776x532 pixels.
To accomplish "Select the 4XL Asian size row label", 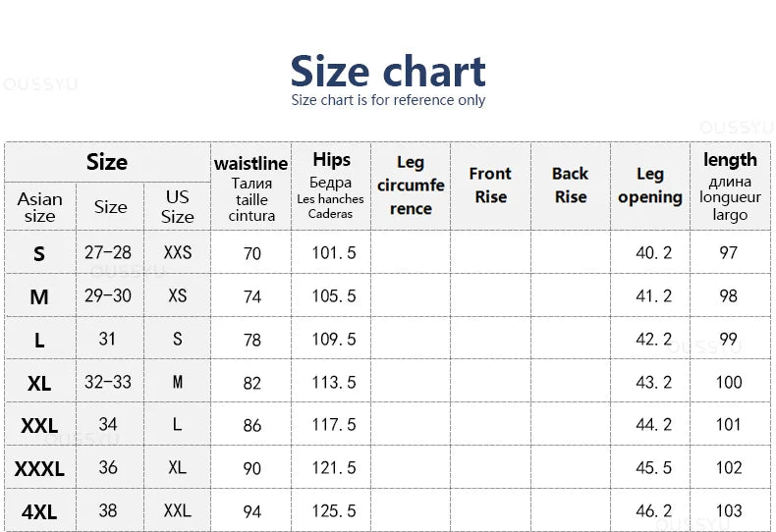I will point(39,511).
